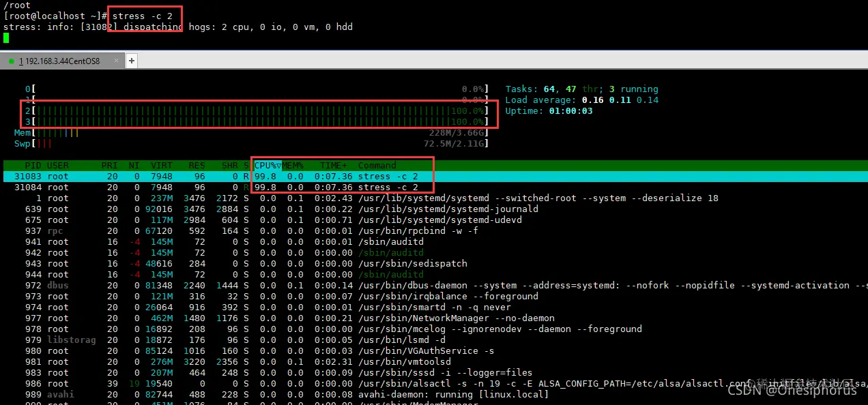Select the mcelog process row PID 978
This screenshot has width=868, height=405.
pos(434,329)
